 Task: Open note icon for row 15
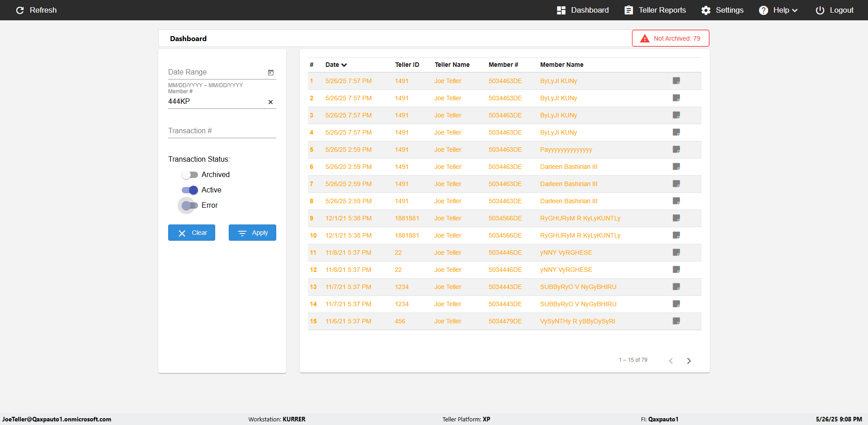(676, 321)
